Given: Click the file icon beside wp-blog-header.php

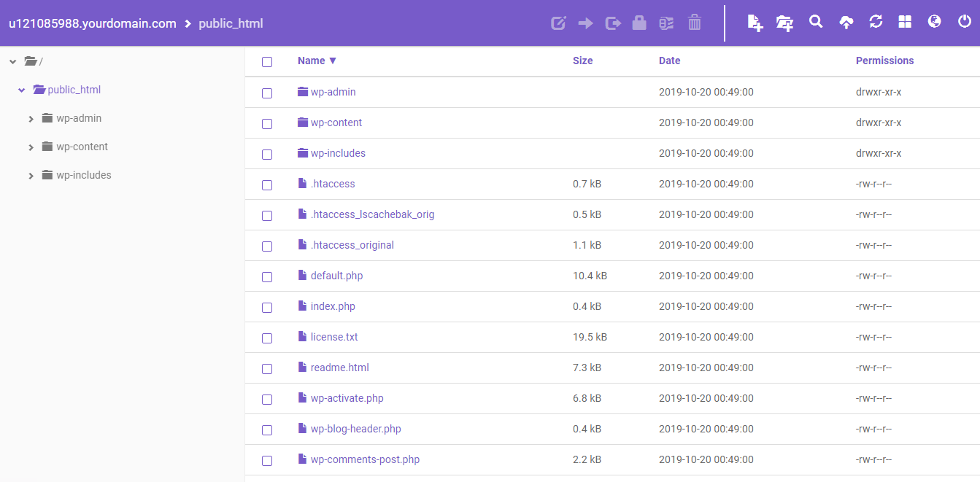Looking at the screenshot, I should click(303, 429).
